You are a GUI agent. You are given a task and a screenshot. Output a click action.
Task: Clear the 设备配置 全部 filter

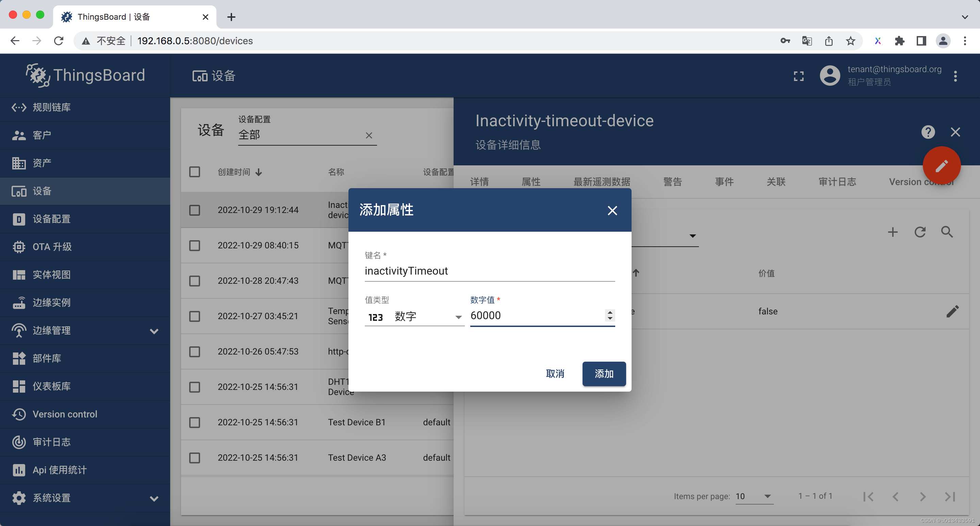pos(369,135)
